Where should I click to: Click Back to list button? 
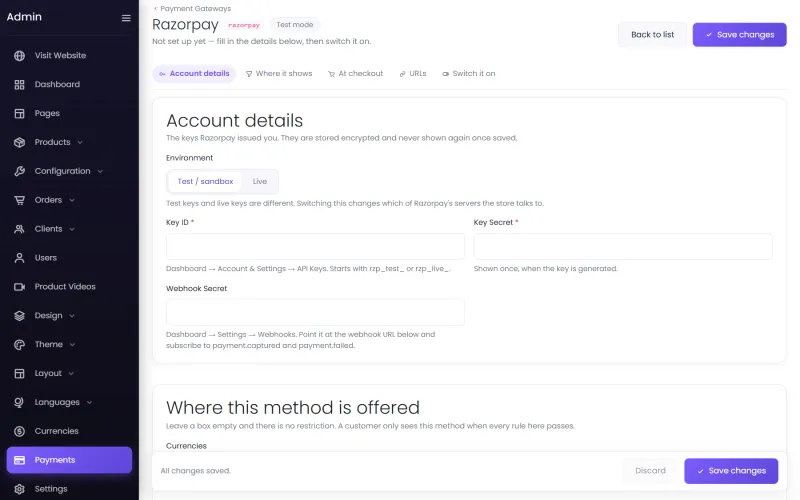coord(652,35)
